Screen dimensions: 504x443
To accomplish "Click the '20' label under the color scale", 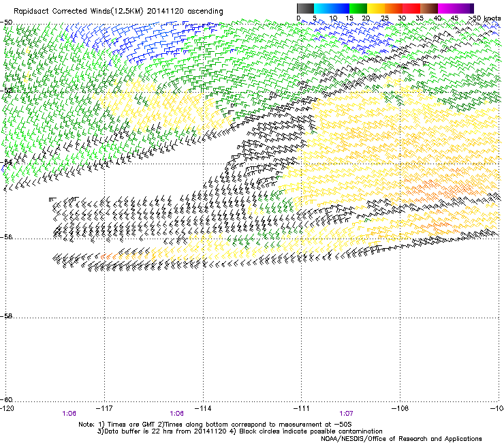I will tap(366, 18).
